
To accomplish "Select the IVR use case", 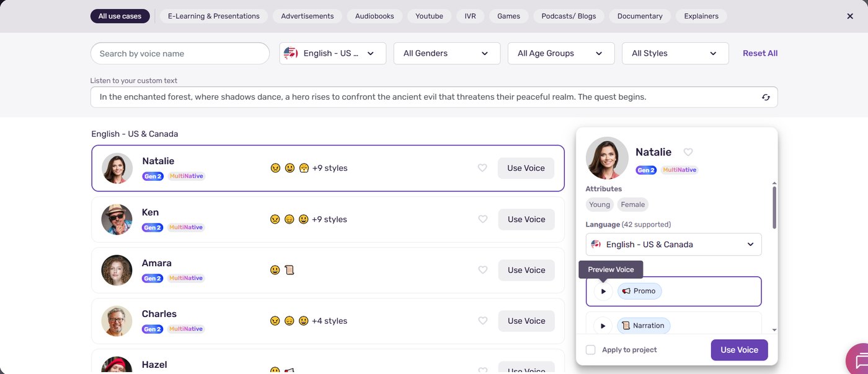I will (x=470, y=16).
